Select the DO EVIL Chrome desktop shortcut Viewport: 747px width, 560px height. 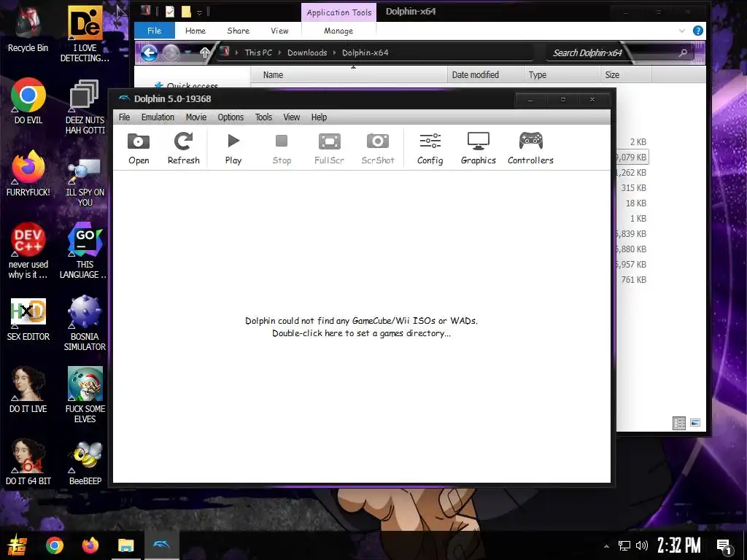tap(28, 101)
